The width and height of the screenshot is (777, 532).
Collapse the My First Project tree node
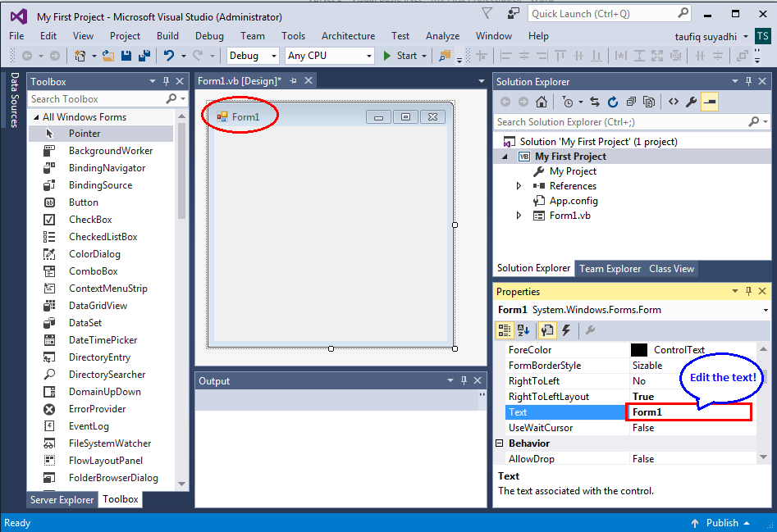tap(505, 157)
